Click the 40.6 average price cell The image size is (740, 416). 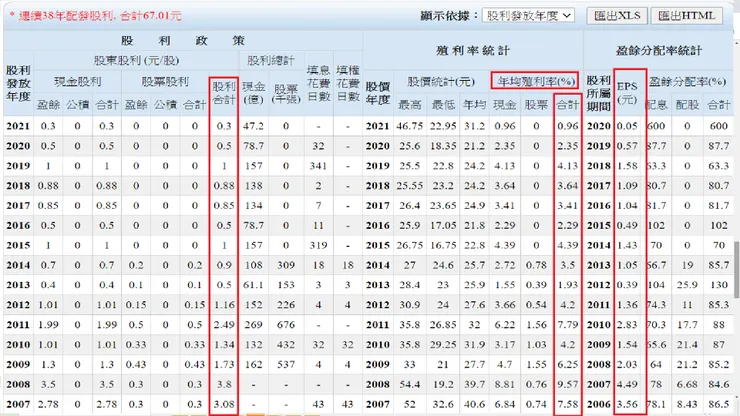[474, 404]
